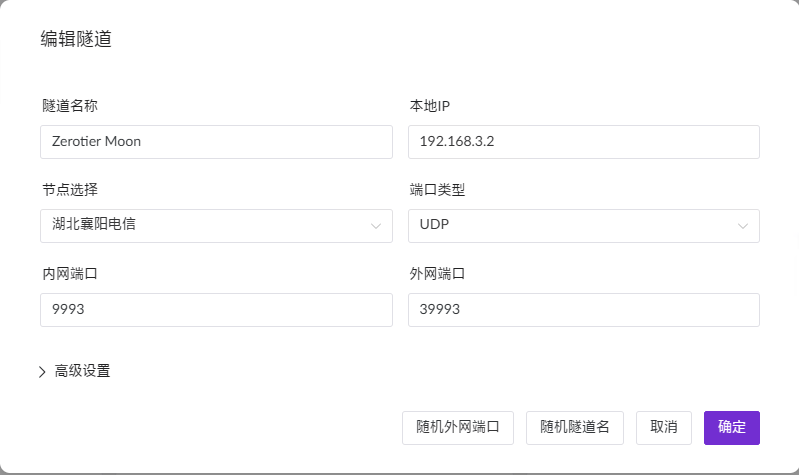This screenshot has height=475, width=799.
Task: Confirm changes with the purple 确定 button
Action: pyautogui.click(x=732, y=428)
